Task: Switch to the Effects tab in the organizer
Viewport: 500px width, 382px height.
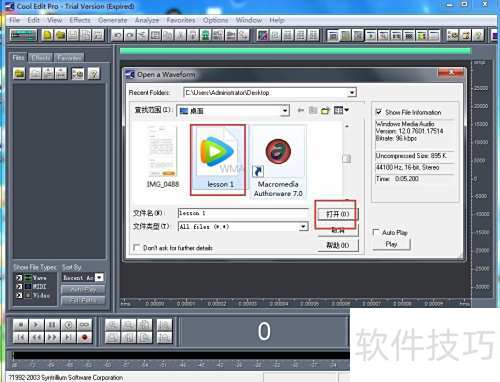Action: (41, 58)
